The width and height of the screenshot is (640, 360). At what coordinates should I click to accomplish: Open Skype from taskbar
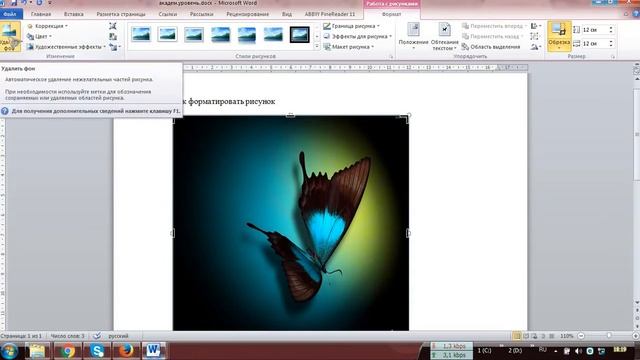pos(97,351)
